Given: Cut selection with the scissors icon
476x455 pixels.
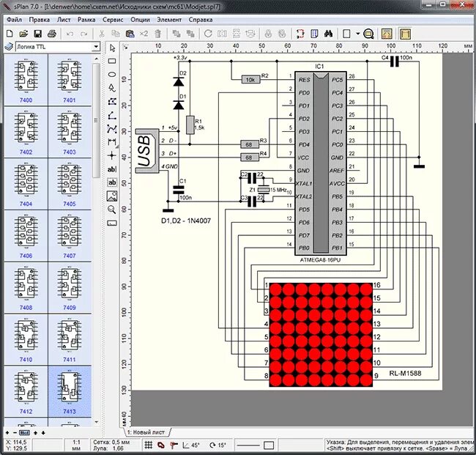Looking at the screenshot, I should pyautogui.click(x=102, y=34).
